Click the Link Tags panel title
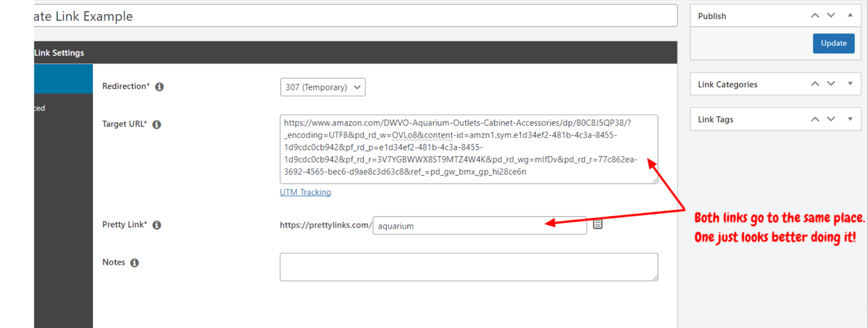 tap(716, 120)
